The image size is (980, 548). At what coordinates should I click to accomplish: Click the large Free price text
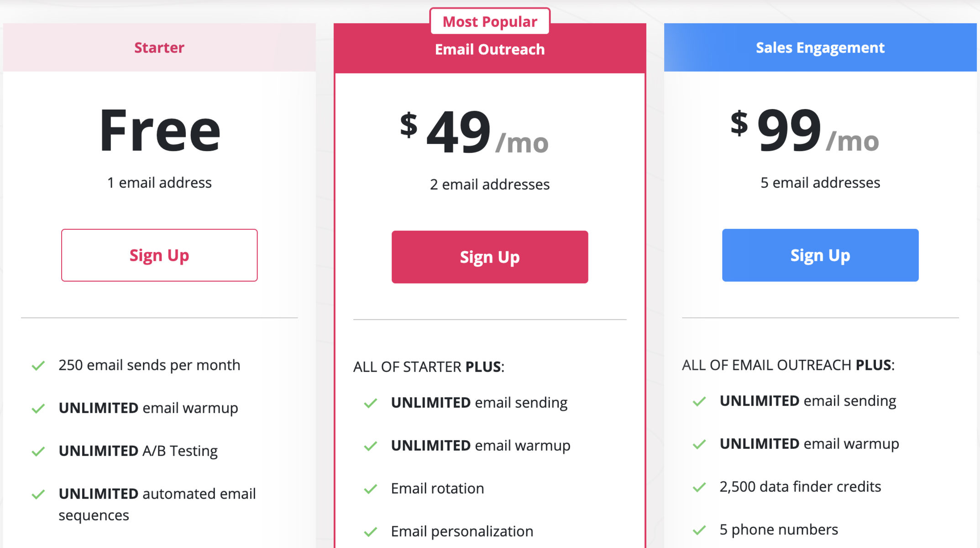pyautogui.click(x=159, y=131)
